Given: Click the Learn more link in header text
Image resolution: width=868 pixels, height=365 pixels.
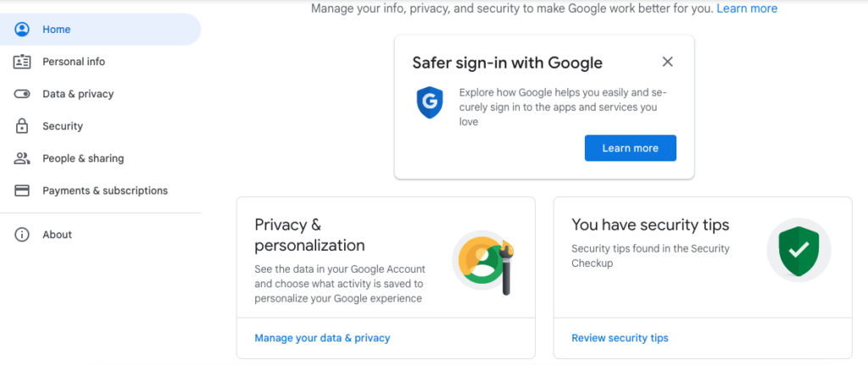Looking at the screenshot, I should click(x=748, y=8).
